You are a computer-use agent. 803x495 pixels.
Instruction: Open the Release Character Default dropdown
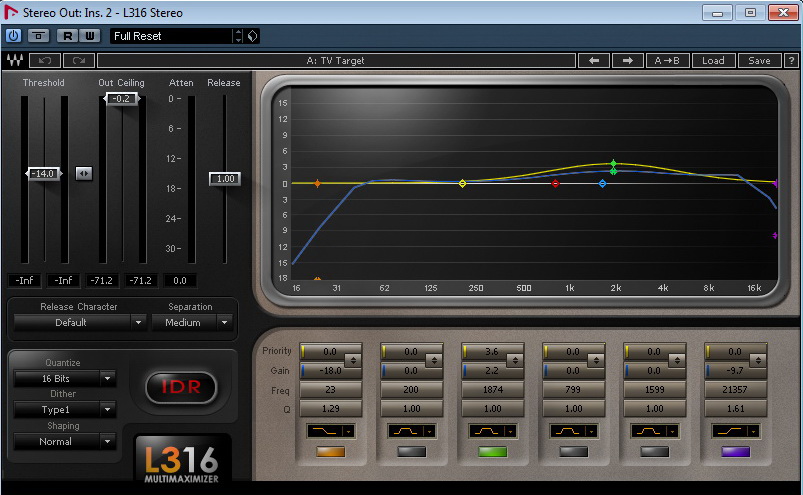click(79, 322)
